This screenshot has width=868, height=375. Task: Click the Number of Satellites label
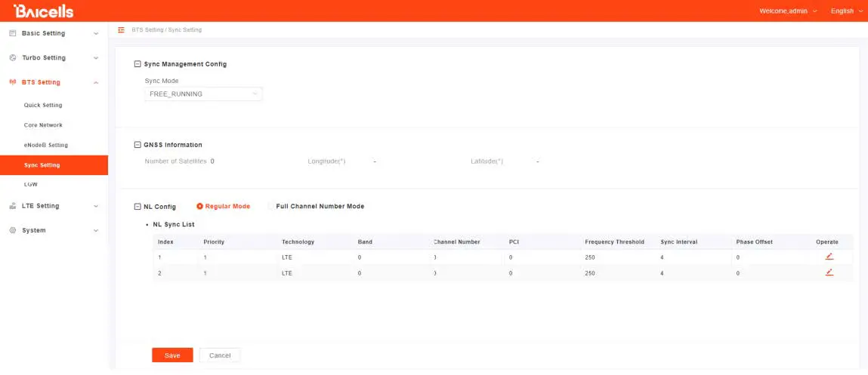pyautogui.click(x=175, y=161)
